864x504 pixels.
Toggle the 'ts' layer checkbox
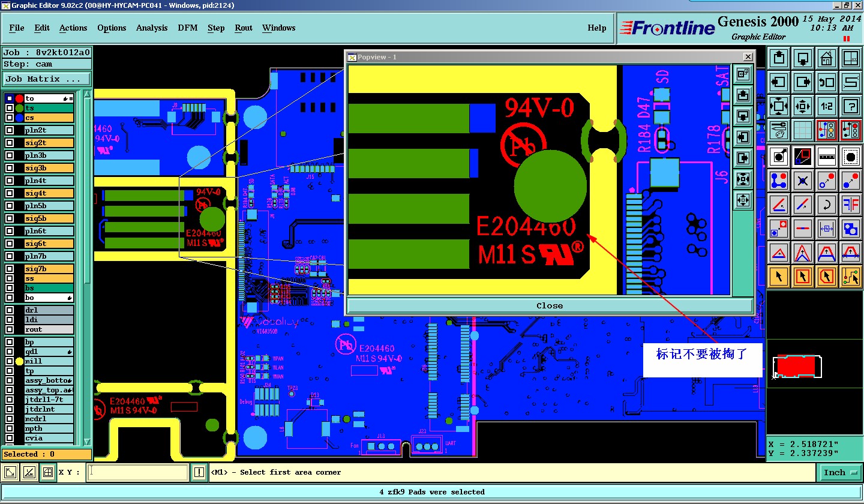coord(10,108)
